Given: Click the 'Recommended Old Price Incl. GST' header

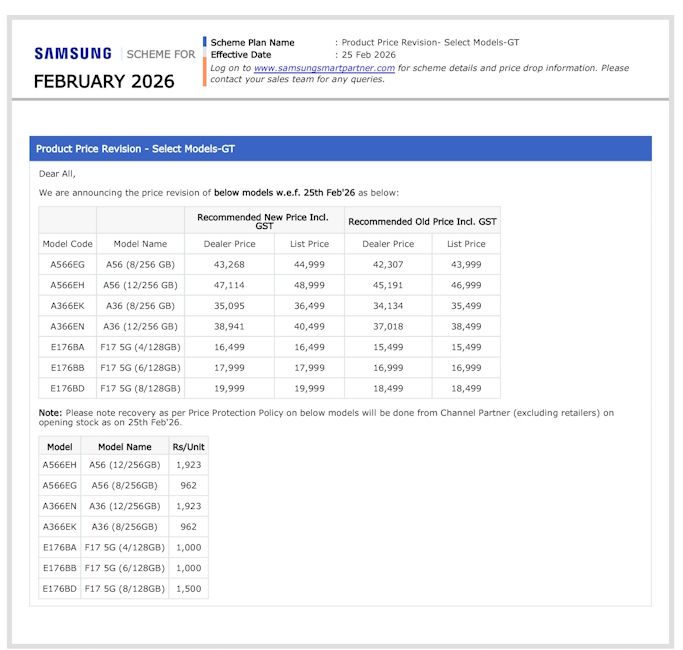Looking at the screenshot, I should click(x=422, y=221).
